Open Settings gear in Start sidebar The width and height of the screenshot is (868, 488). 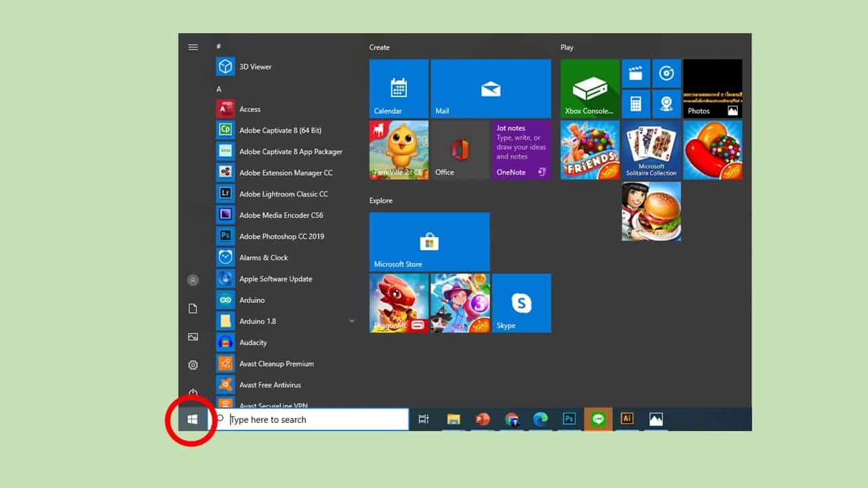[193, 365]
